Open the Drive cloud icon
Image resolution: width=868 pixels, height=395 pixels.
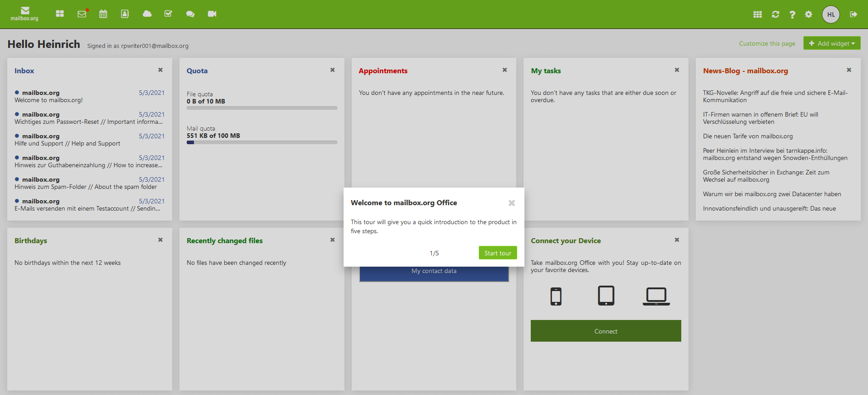click(147, 14)
